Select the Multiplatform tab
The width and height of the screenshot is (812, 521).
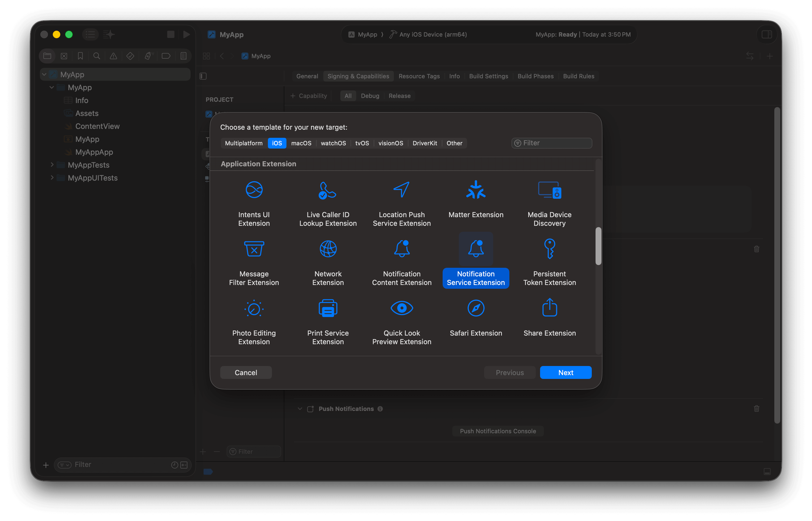coord(243,143)
